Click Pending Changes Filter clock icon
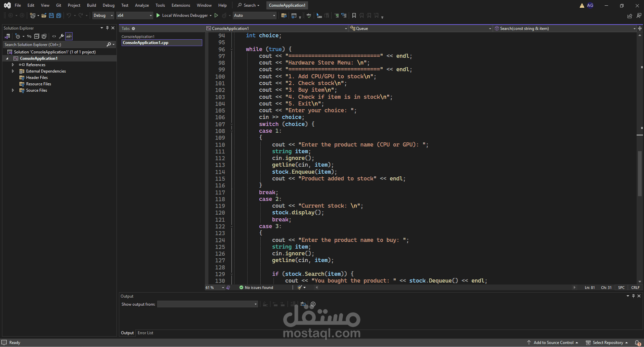The width and height of the screenshot is (644, 347). pos(18,36)
